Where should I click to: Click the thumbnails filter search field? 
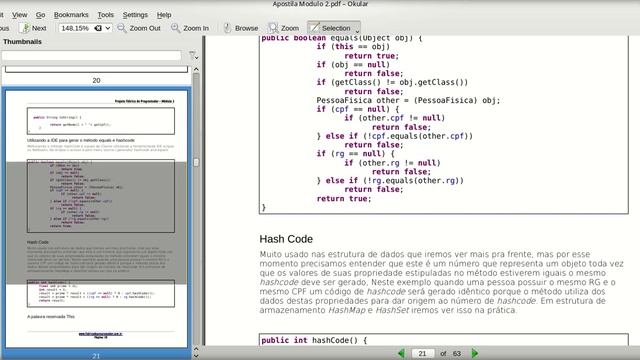tap(91, 56)
